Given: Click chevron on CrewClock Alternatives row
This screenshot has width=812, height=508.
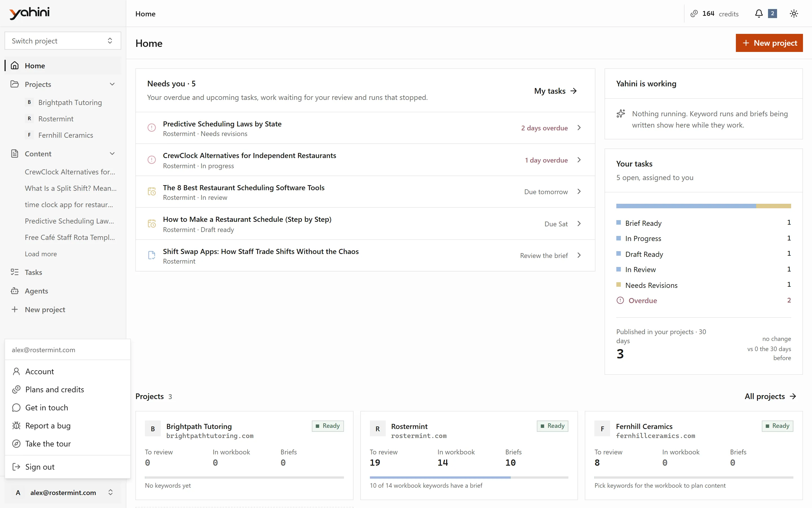Looking at the screenshot, I should click(579, 160).
